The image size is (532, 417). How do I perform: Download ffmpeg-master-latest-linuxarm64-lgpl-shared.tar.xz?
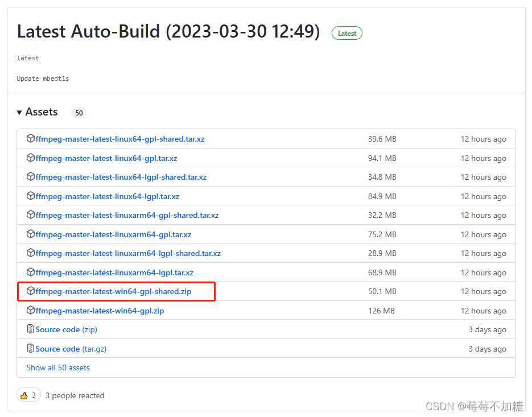coord(128,254)
